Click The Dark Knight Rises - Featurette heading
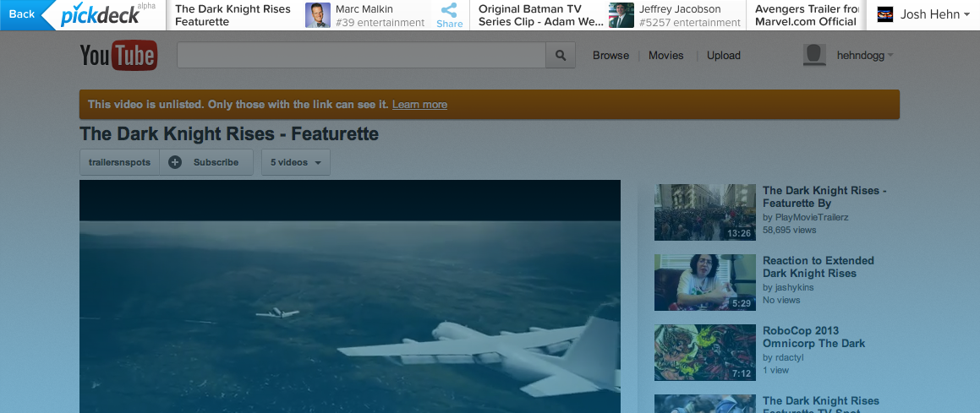This screenshot has width=980, height=413. point(229,134)
